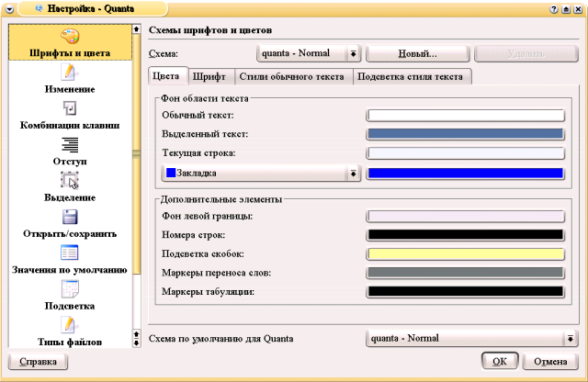Image resolution: width=588 pixels, height=382 pixels.
Task: Open the Подсветка стиля текста tab
Action: 413,76
